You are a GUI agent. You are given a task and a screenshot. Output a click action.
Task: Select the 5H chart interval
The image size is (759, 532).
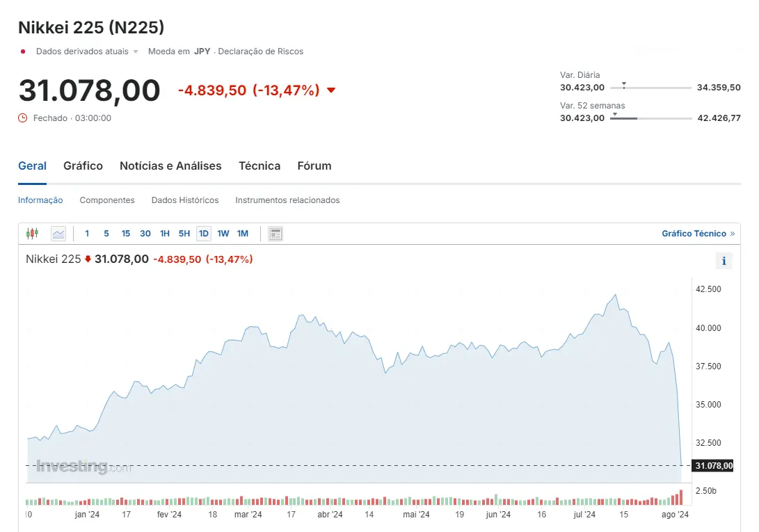click(184, 234)
